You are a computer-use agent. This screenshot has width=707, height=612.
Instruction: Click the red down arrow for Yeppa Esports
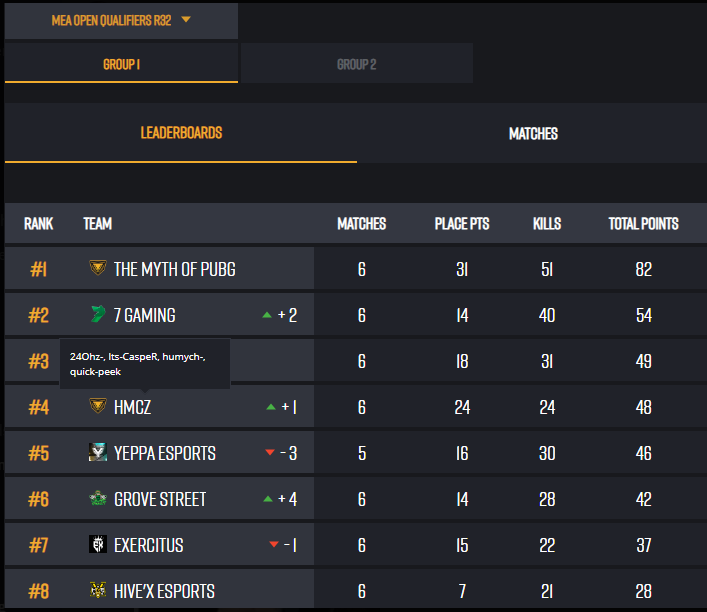pos(270,452)
